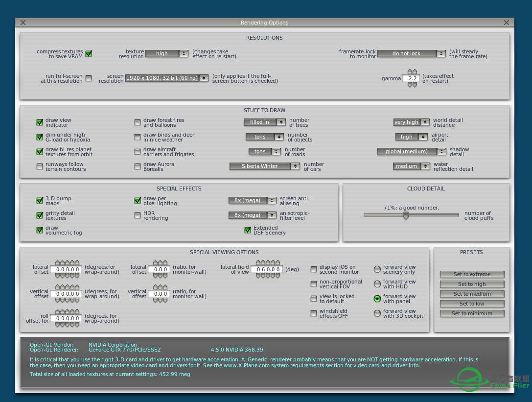
Task: Open the number of roads dropdown
Action: click(x=265, y=151)
